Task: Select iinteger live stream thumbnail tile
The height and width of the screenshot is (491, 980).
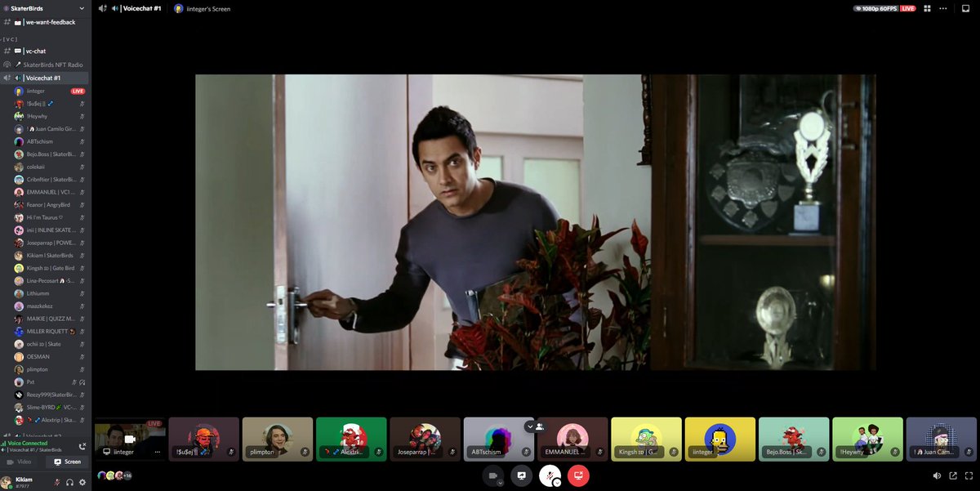Action: [130, 440]
